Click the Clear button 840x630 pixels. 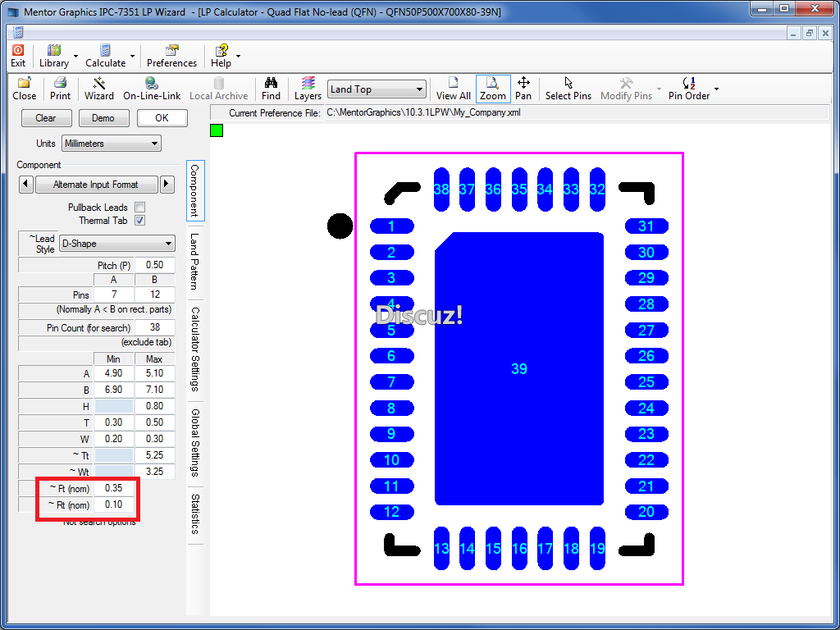[46, 118]
